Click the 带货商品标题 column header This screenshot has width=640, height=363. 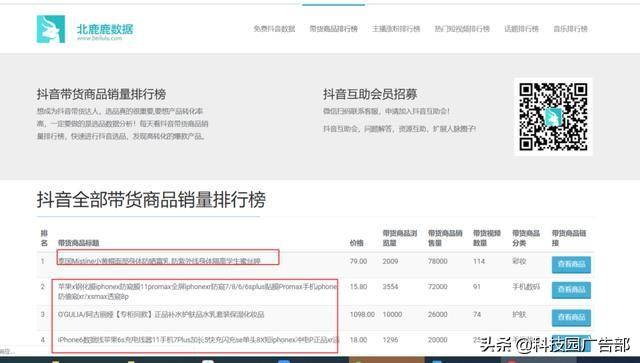[78, 243]
